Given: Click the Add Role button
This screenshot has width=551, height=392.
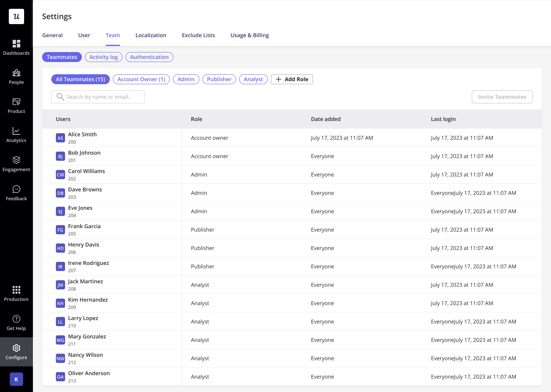Looking at the screenshot, I should point(292,79).
